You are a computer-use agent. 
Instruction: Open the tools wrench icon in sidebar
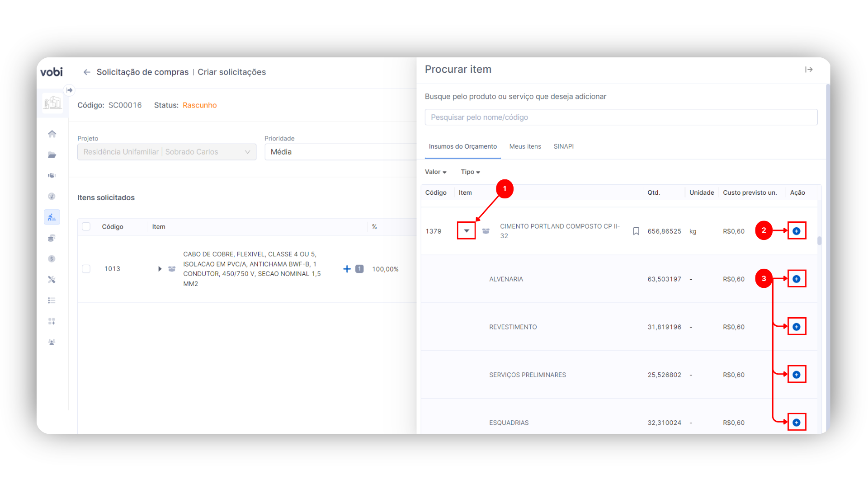(x=52, y=280)
